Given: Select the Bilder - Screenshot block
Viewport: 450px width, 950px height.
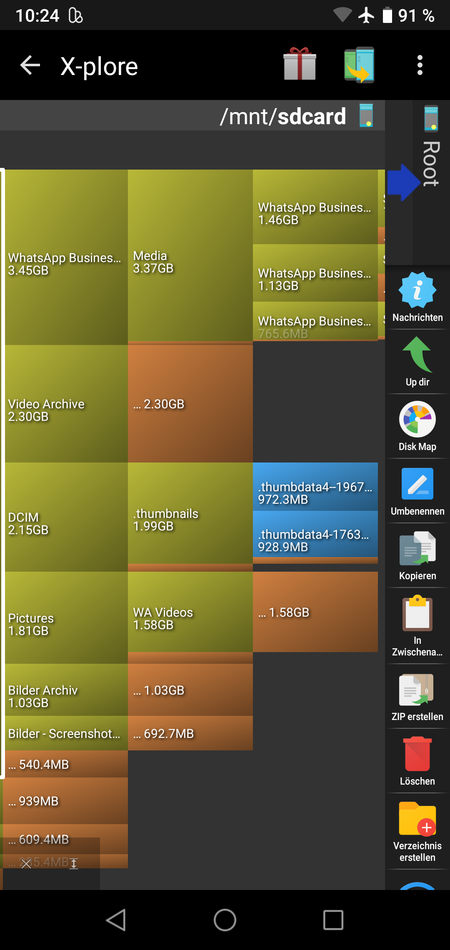Looking at the screenshot, I should 66,733.
